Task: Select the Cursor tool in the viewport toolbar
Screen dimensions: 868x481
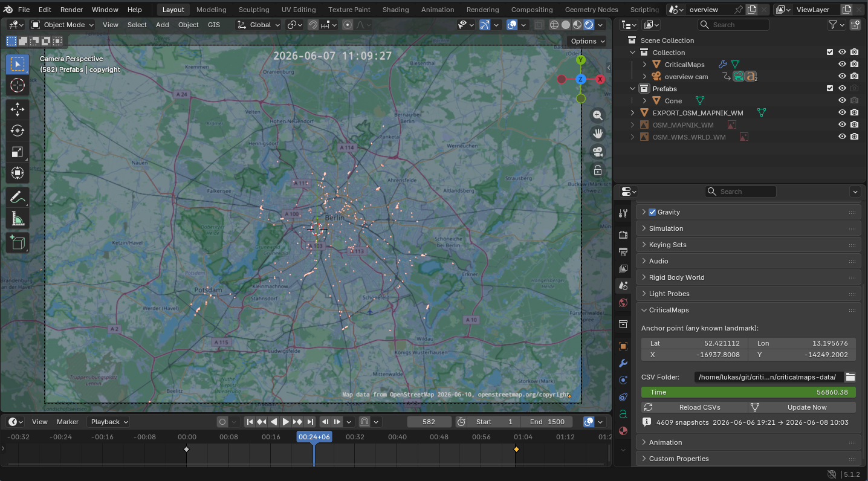Action: click(x=18, y=86)
